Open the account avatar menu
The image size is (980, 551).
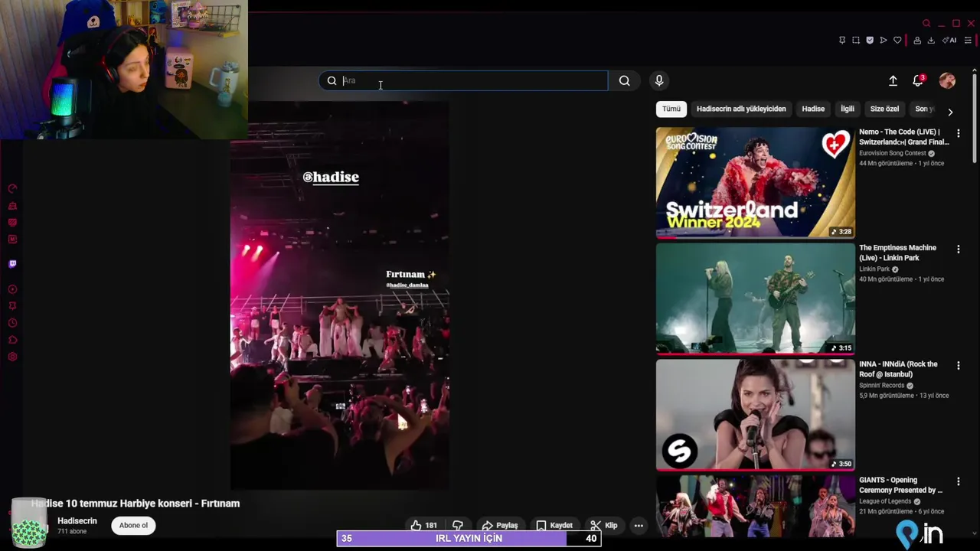947,80
